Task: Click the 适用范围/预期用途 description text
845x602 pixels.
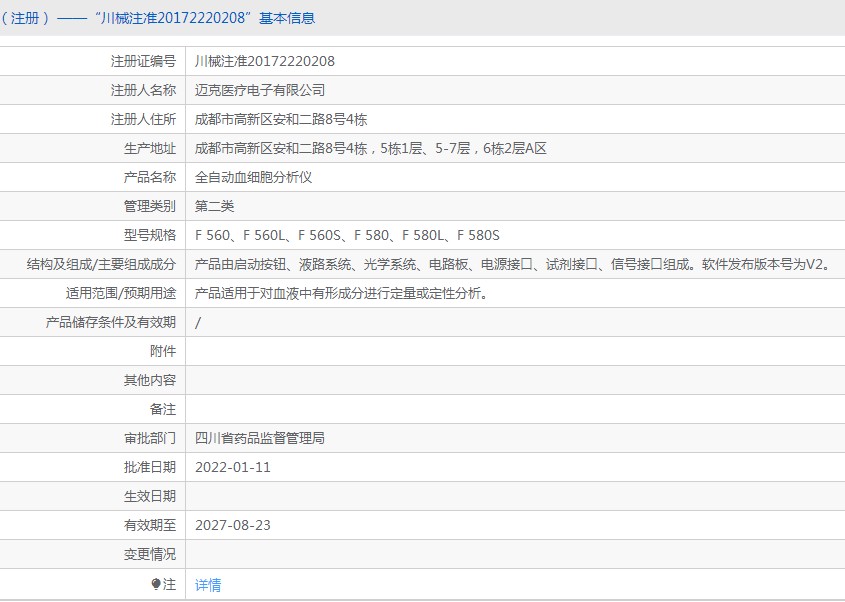Action: tap(341, 294)
